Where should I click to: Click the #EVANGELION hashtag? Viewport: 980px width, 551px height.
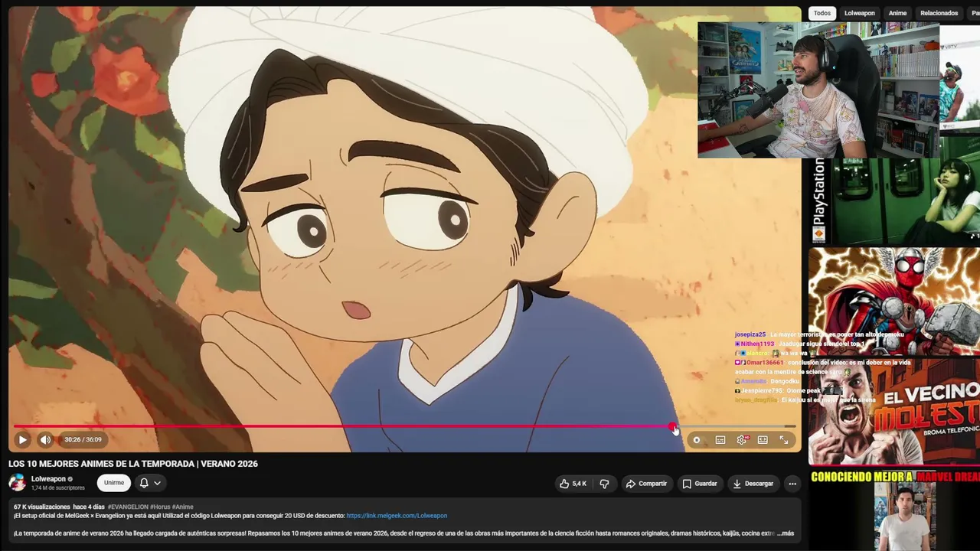pos(127,507)
